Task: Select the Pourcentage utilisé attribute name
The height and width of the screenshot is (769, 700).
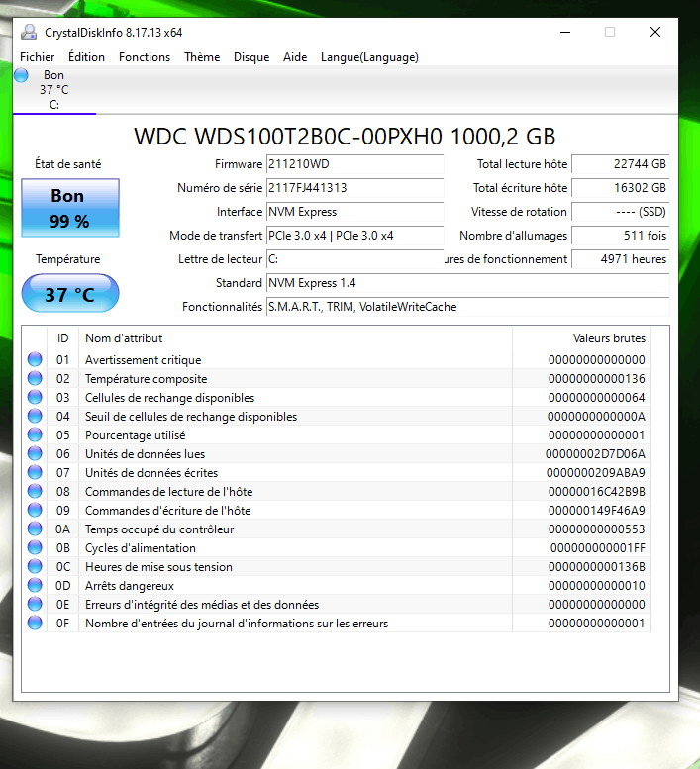Action: pos(136,435)
